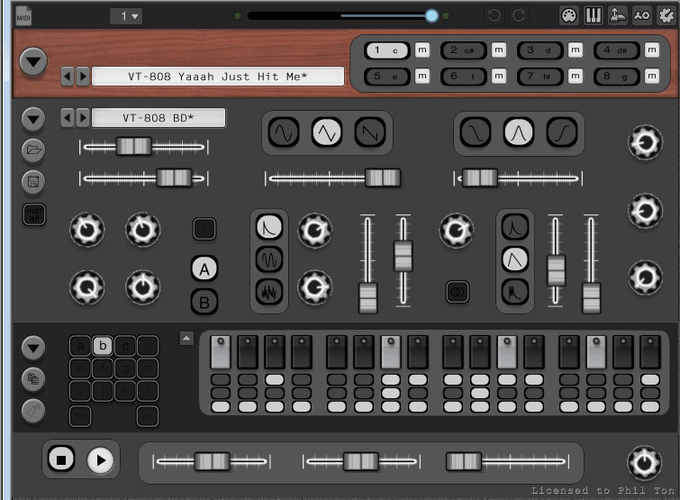This screenshot has width=680, height=500.
Task: Expand the main preset menu arrow
Action: 33,61
